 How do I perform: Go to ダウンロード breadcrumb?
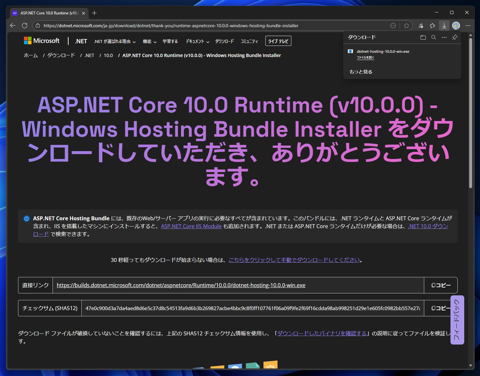click(61, 55)
